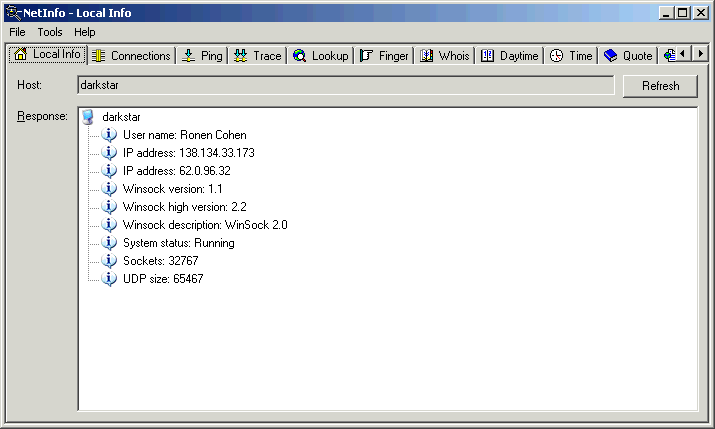Select IP address: 138.134.33.173 row

(x=189, y=152)
